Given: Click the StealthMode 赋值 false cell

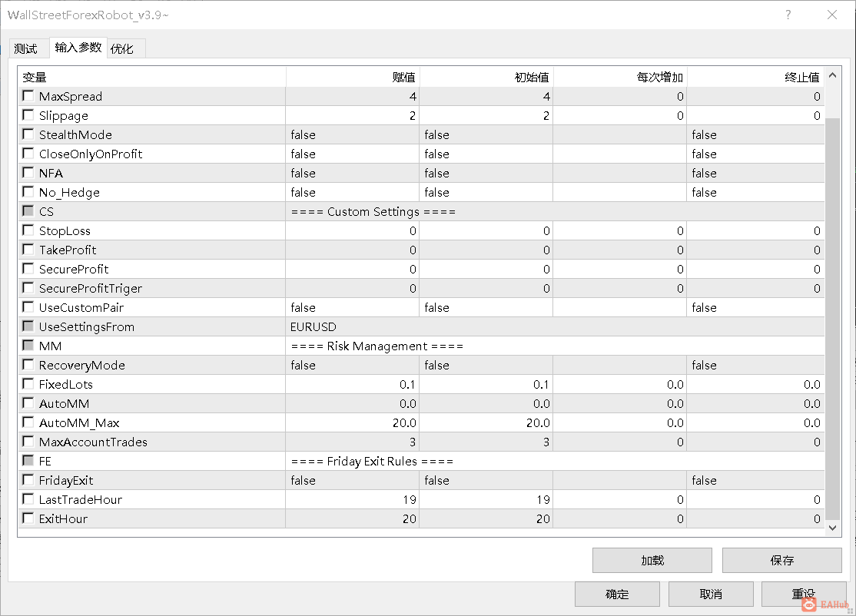Looking at the screenshot, I should pos(352,134).
